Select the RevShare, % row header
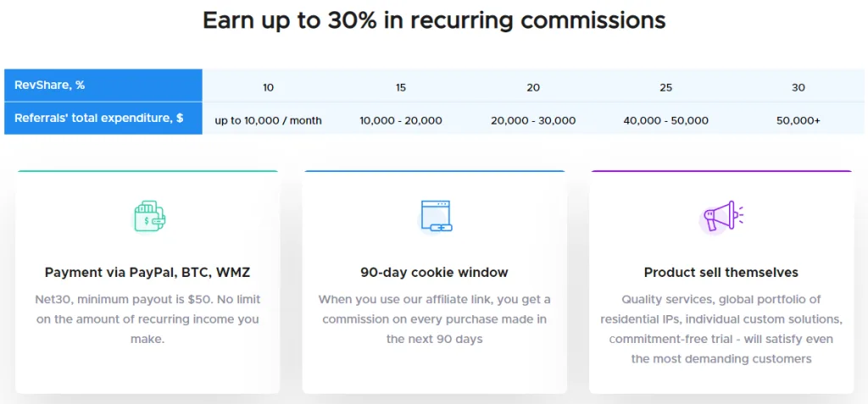 (x=103, y=85)
